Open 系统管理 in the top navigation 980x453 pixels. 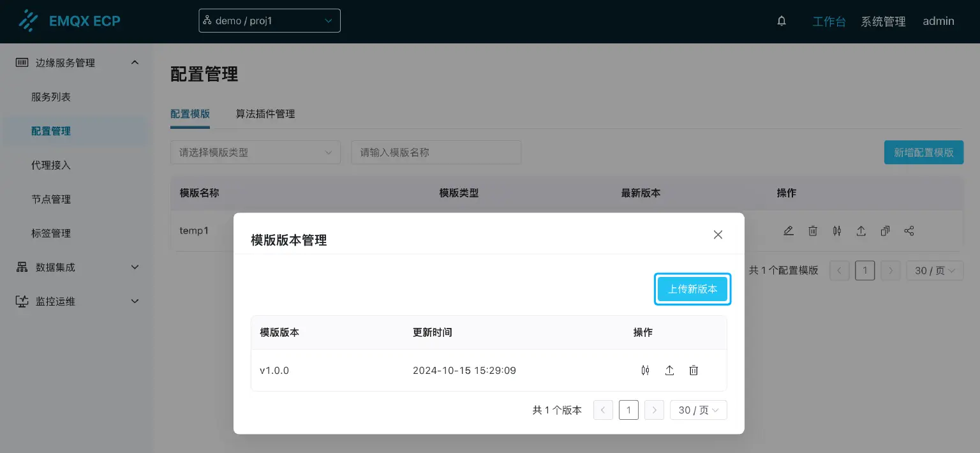click(x=883, y=22)
